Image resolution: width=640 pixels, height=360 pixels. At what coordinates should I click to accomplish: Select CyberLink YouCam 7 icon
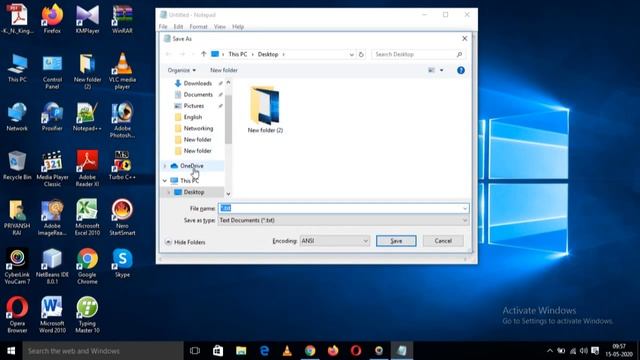[x=17, y=266]
